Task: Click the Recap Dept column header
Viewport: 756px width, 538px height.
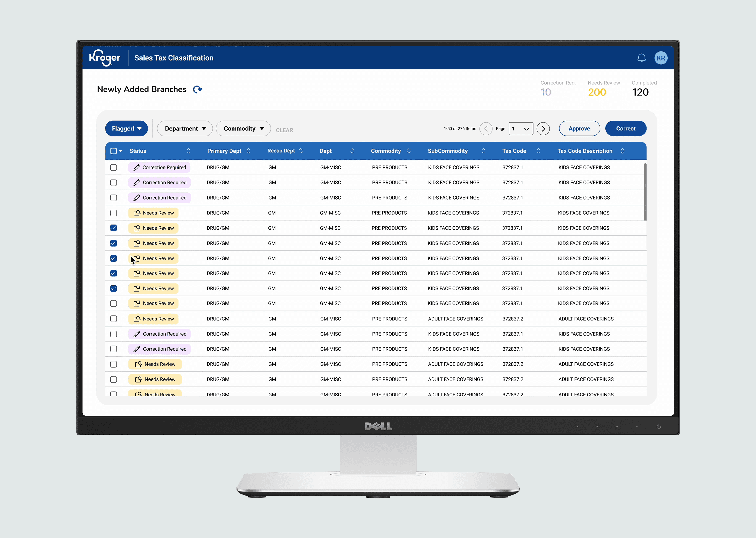Action: click(x=281, y=151)
